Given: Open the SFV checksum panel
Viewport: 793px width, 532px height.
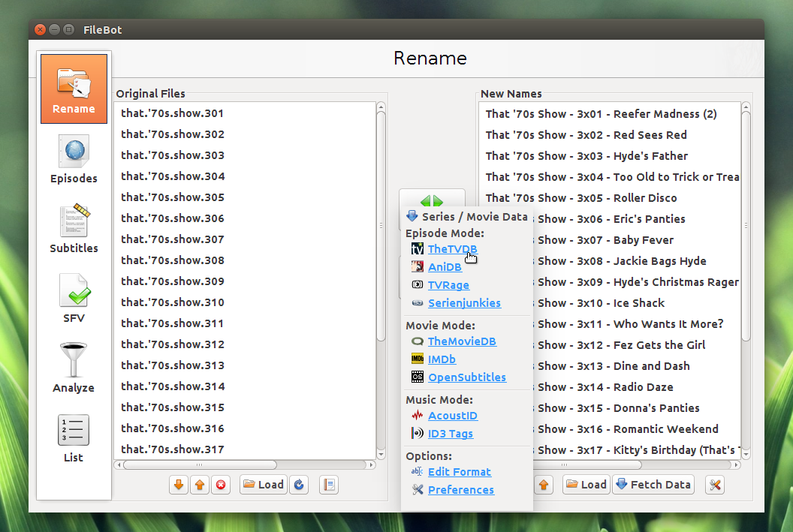Looking at the screenshot, I should [74, 298].
